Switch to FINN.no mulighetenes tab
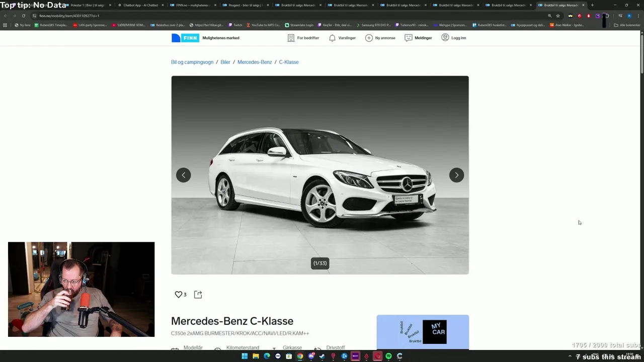Image resolution: width=644 pixels, height=362 pixels. [x=193, y=5]
